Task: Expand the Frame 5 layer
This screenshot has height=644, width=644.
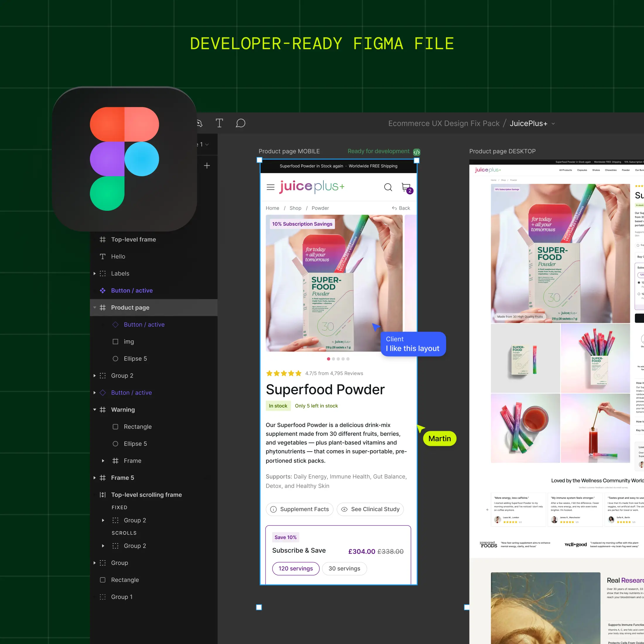Action: [95, 478]
